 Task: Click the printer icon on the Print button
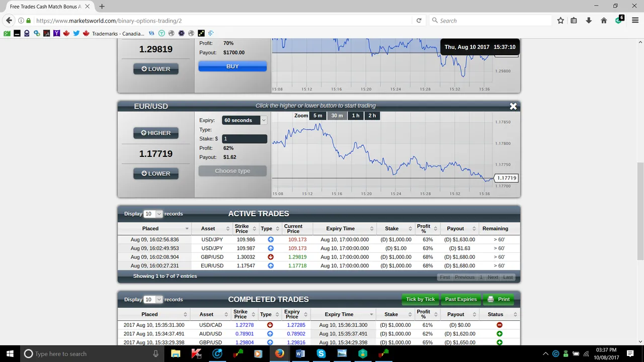coord(491,299)
